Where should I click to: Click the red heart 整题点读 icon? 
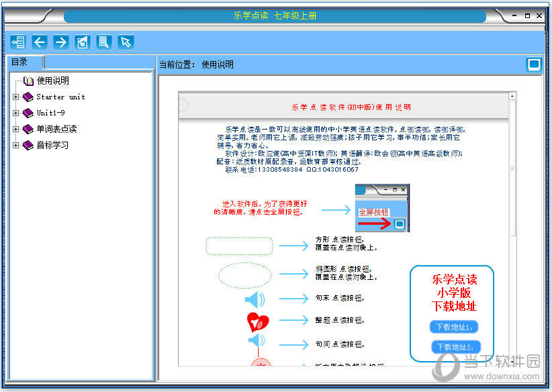pos(258,322)
